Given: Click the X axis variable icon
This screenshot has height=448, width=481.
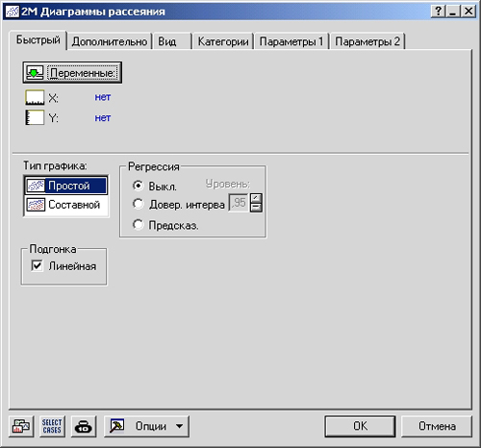Looking at the screenshot, I should [35, 97].
